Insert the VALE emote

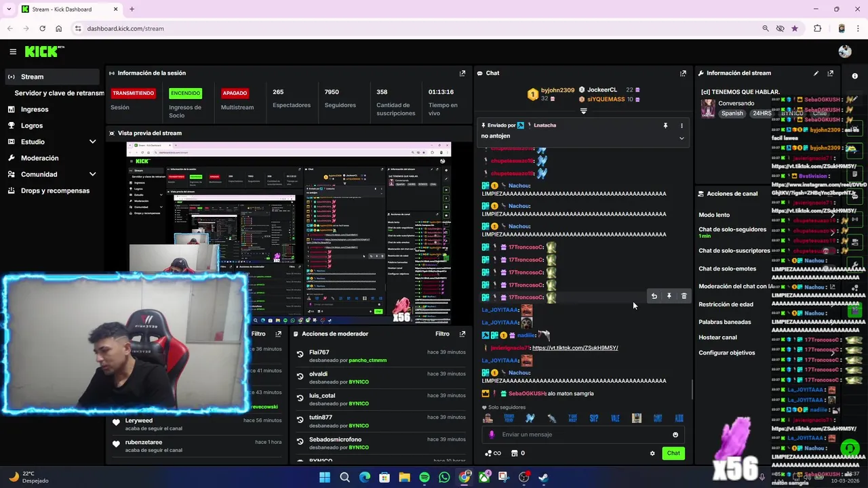tap(615, 418)
